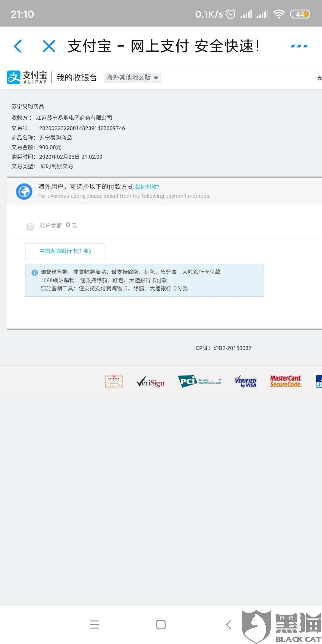The image size is (322, 644).
Task: Tap the Android system back chevron
Action: (x=229, y=624)
